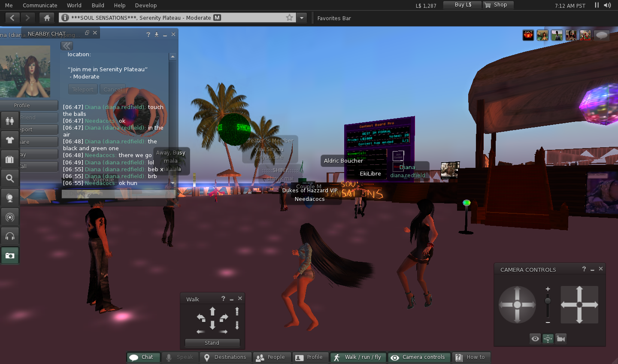Open the Inventory suitcase sidebar icon
This screenshot has height=364, width=618.
coord(10,159)
